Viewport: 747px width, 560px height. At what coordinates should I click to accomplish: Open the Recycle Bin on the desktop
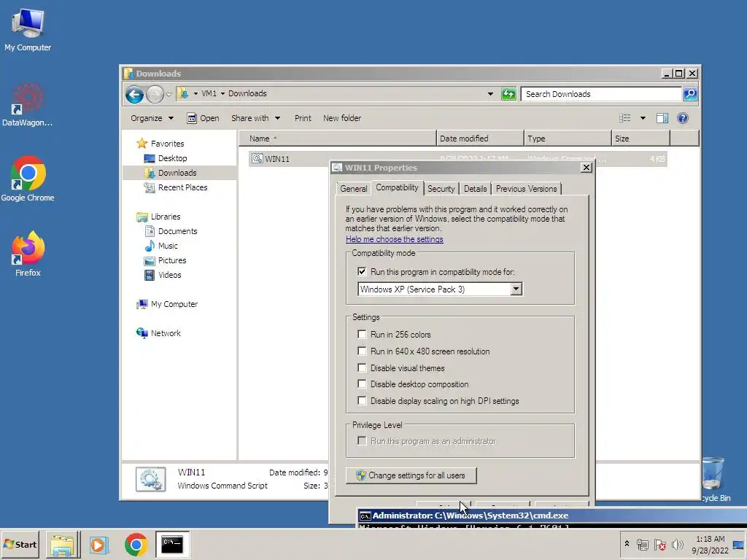pyautogui.click(x=713, y=478)
